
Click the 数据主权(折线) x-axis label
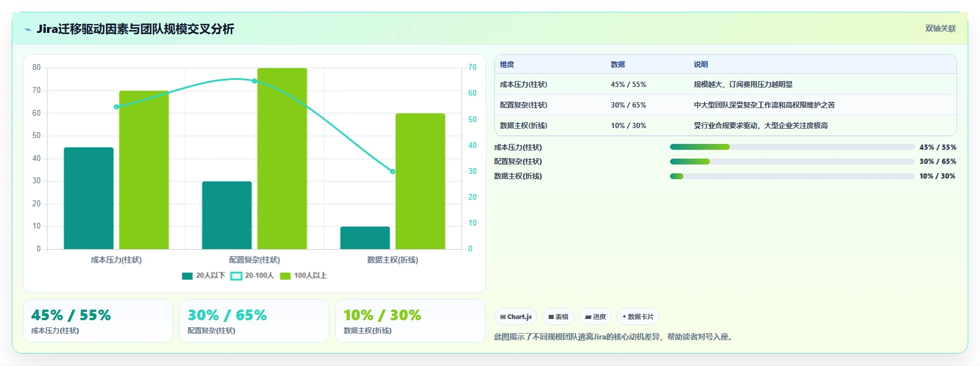393,260
